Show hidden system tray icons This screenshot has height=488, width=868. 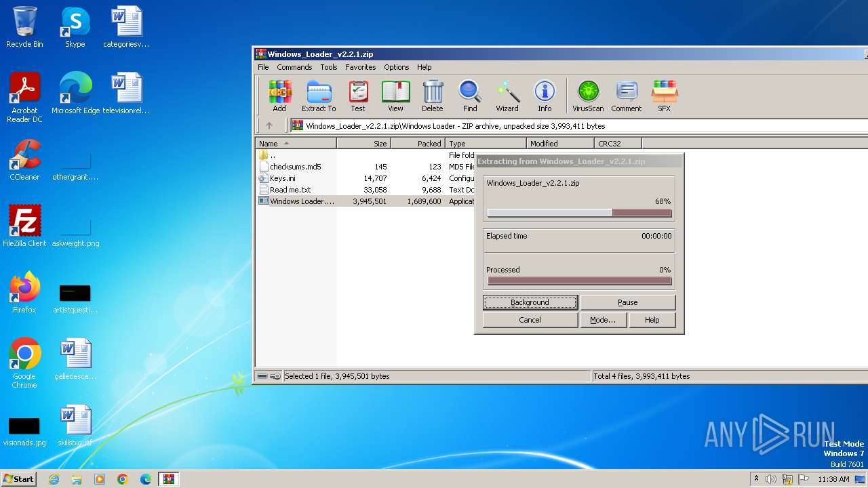[756, 479]
